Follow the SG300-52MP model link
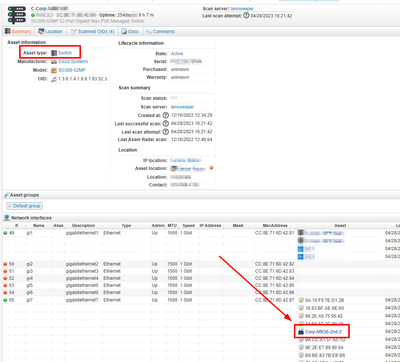 (x=72, y=70)
